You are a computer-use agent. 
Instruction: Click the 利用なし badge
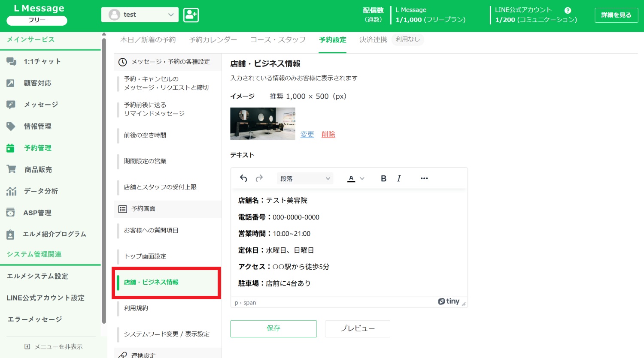pyautogui.click(x=408, y=39)
